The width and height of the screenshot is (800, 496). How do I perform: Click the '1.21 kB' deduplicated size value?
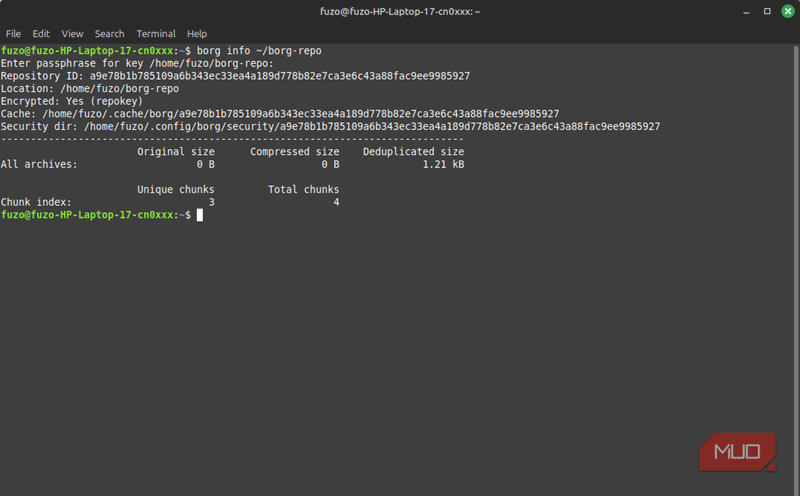click(443, 164)
